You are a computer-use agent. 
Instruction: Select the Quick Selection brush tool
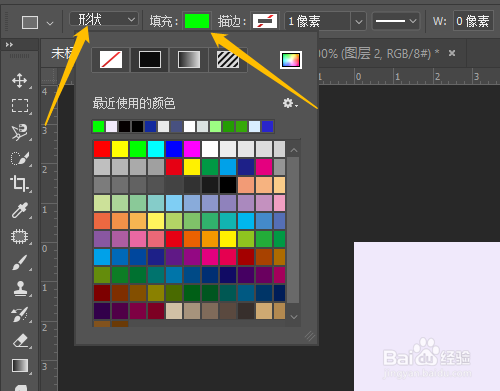tap(20, 158)
